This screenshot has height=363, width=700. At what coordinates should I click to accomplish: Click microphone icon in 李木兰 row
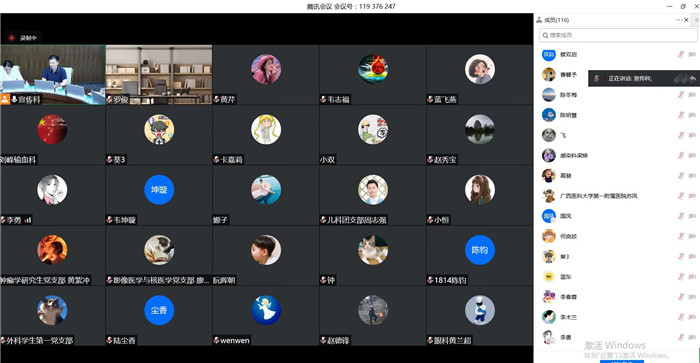pos(681,317)
